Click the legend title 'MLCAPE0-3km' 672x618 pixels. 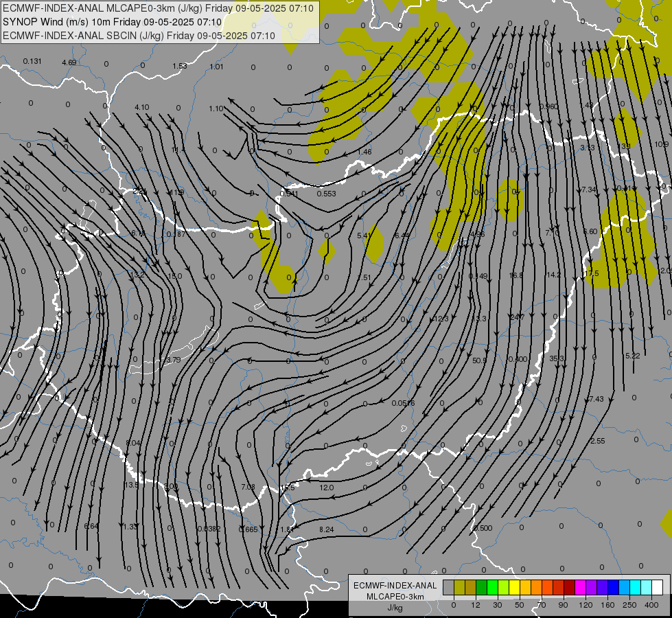395,597
